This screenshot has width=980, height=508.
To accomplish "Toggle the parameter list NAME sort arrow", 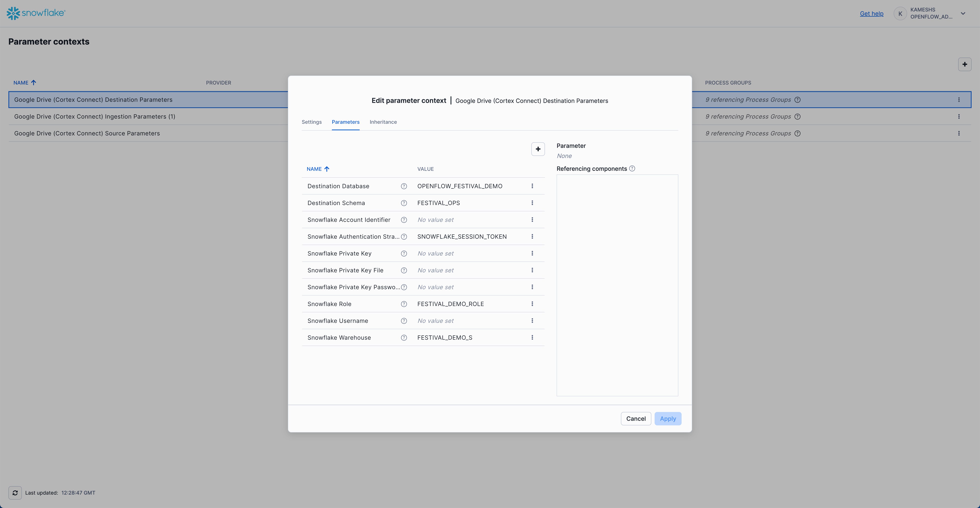I will 327,169.
